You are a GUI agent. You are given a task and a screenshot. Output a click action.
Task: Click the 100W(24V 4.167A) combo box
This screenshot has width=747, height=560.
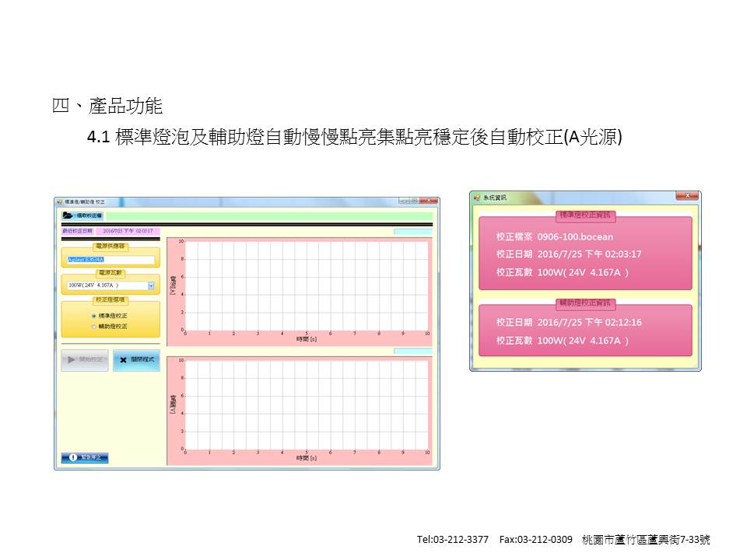[x=106, y=285]
